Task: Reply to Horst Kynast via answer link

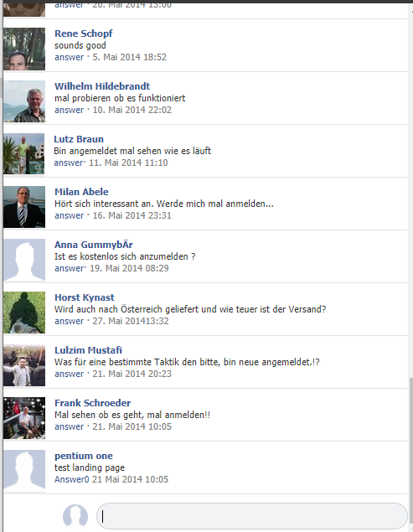Action: pos(70,321)
